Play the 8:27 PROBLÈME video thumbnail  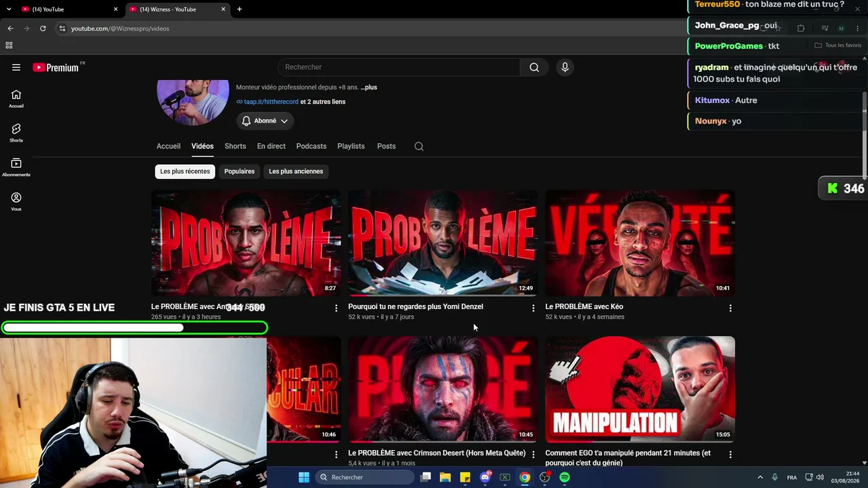[246, 243]
